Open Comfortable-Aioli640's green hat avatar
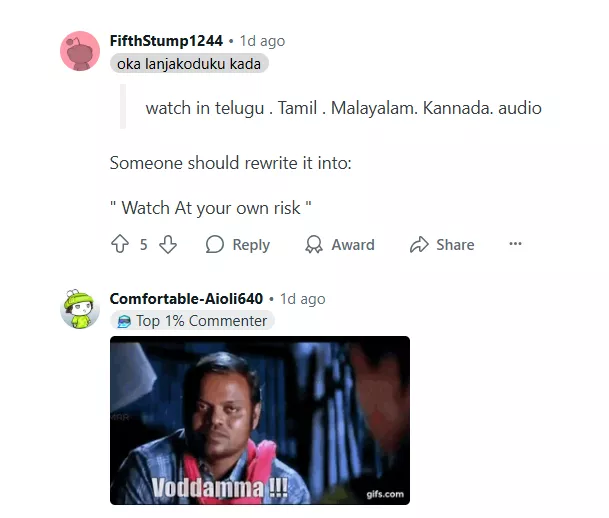 [x=80, y=309]
